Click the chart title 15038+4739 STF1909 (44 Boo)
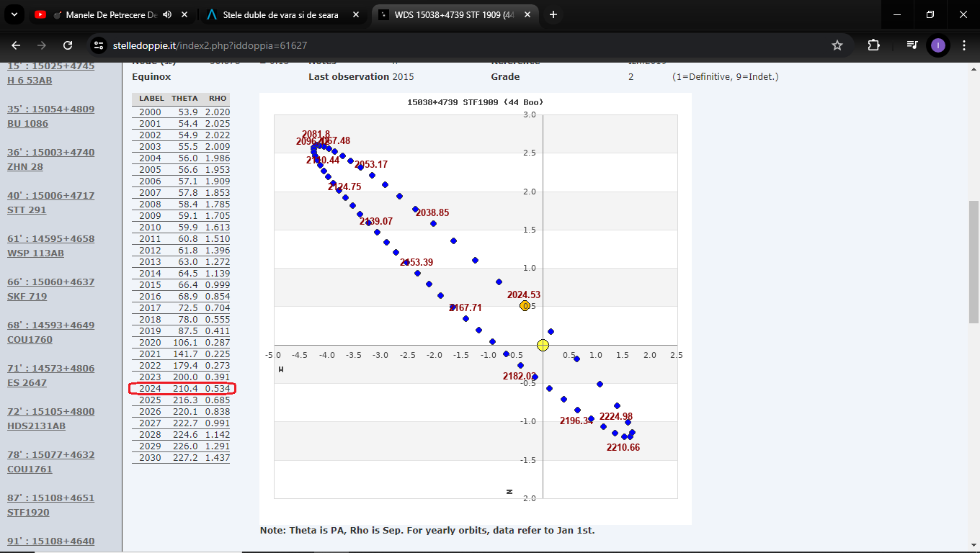The image size is (980, 553). (x=476, y=102)
